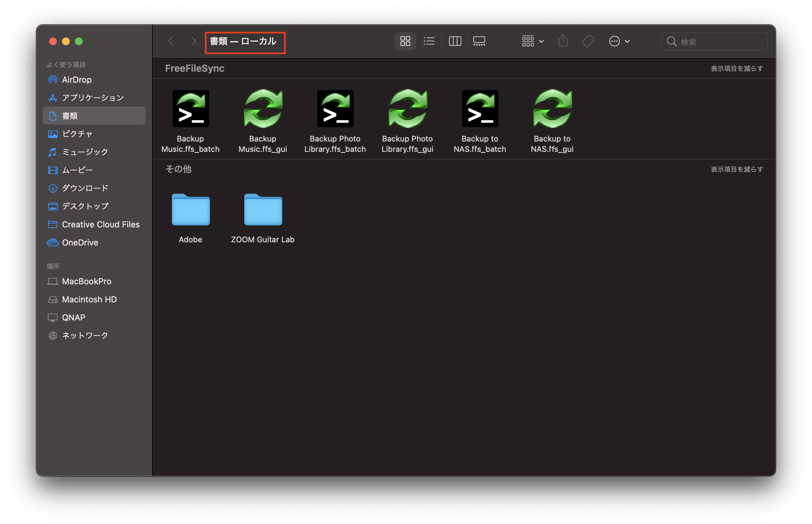This screenshot has width=812, height=524.
Task: Select ダウンロード in sidebar
Action: click(85, 188)
